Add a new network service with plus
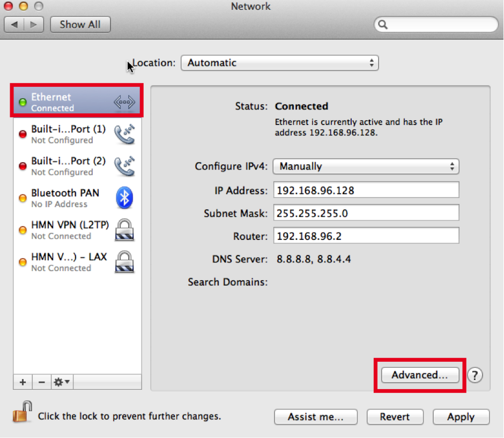The image size is (504, 438). click(23, 382)
